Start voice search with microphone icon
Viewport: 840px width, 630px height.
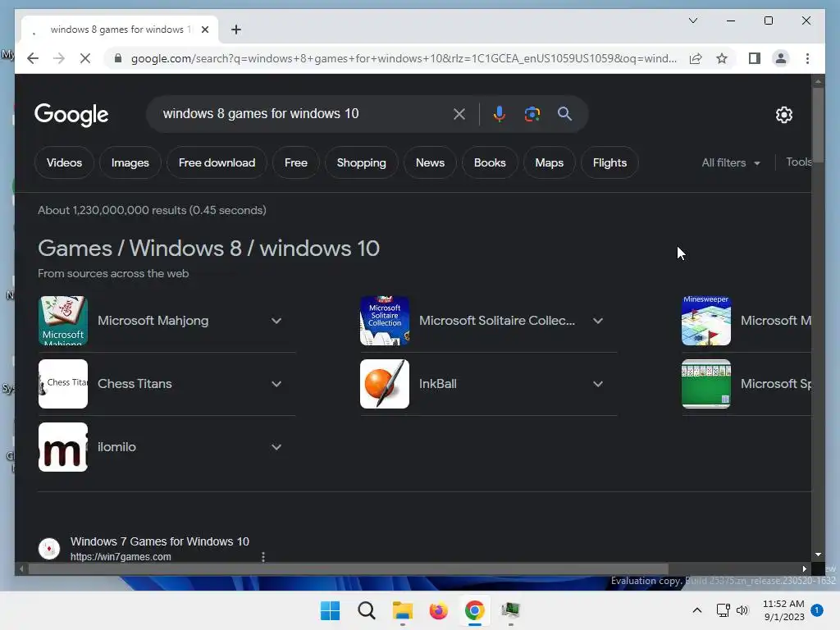[x=500, y=114]
